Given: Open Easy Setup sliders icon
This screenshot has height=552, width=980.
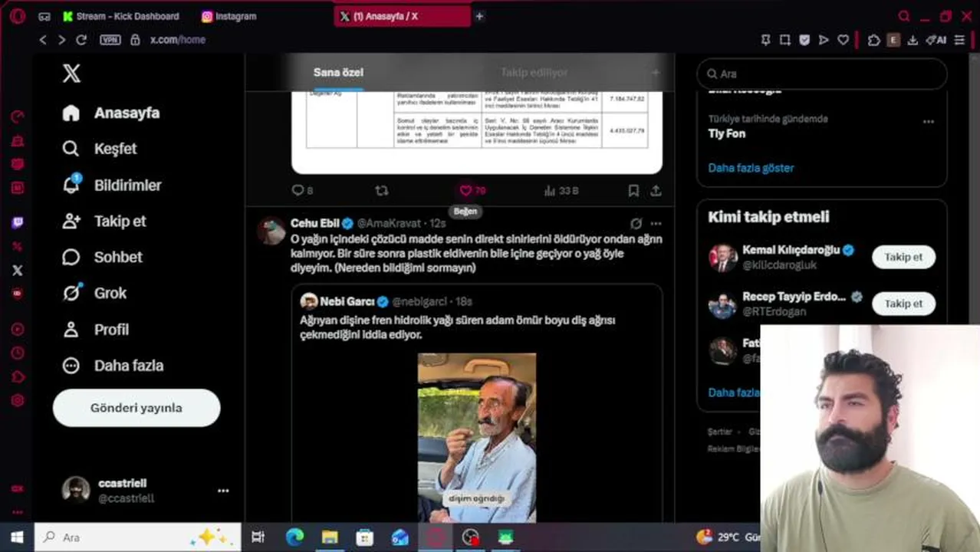Looking at the screenshot, I should tap(959, 40).
